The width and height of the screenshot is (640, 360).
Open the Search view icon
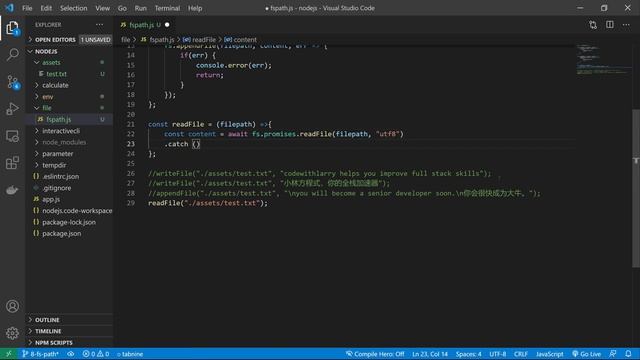tap(12, 54)
